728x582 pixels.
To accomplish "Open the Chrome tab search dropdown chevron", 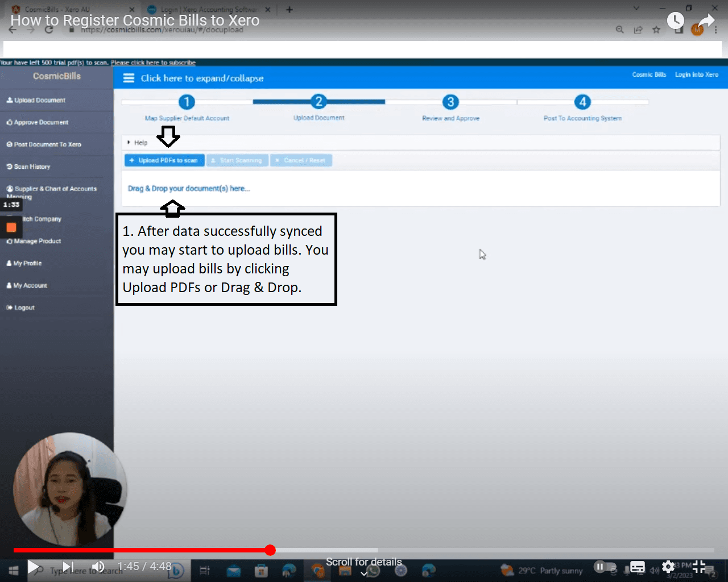I will tap(636, 9).
